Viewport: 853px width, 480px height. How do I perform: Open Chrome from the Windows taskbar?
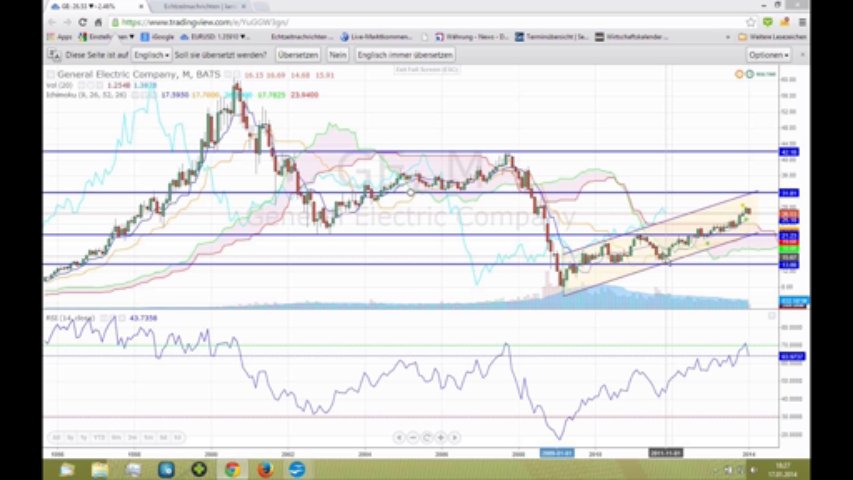(x=232, y=469)
